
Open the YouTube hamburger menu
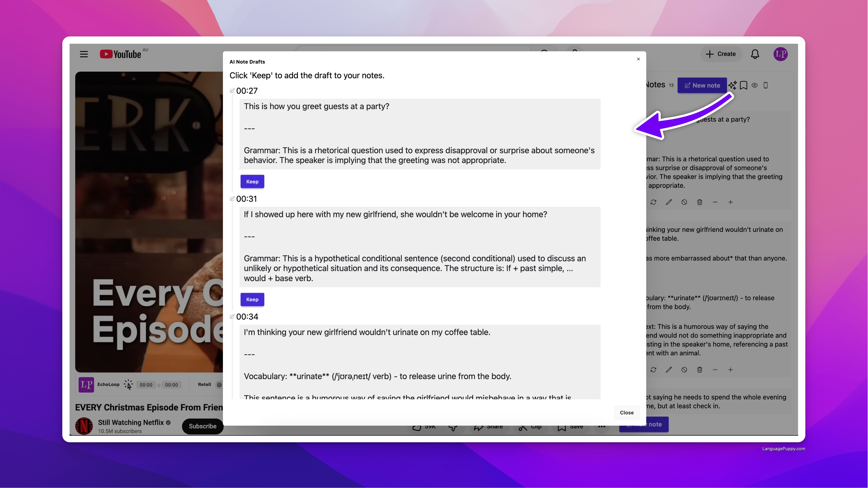pyautogui.click(x=84, y=54)
